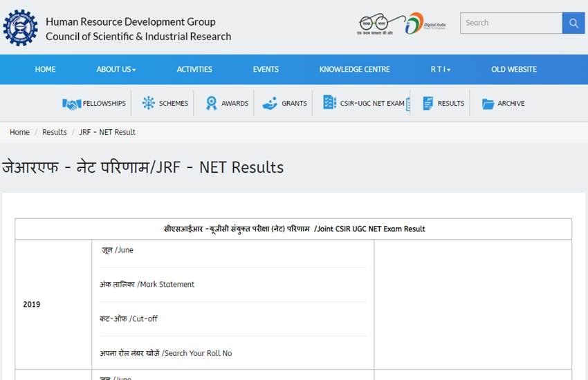Expand the RTI dropdown menu
The height and width of the screenshot is (380, 588).
[x=440, y=70]
